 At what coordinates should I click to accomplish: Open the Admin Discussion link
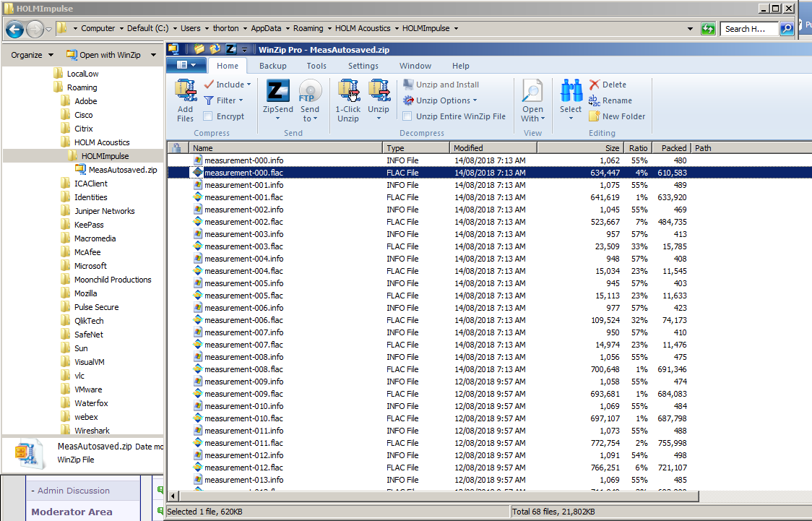point(74,491)
